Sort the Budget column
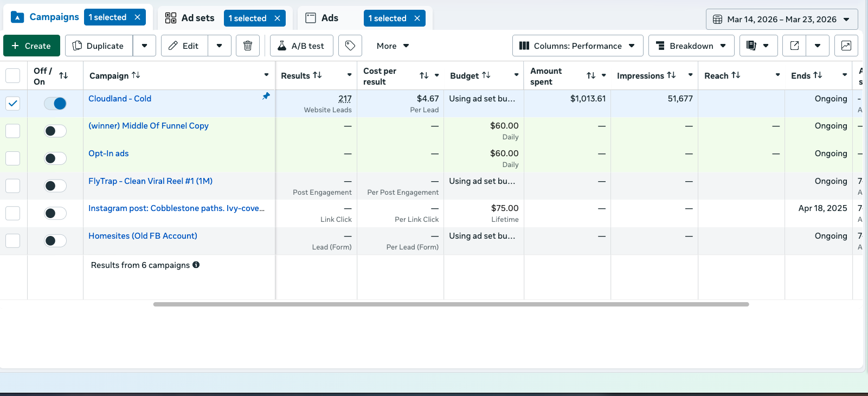 click(x=486, y=75)
